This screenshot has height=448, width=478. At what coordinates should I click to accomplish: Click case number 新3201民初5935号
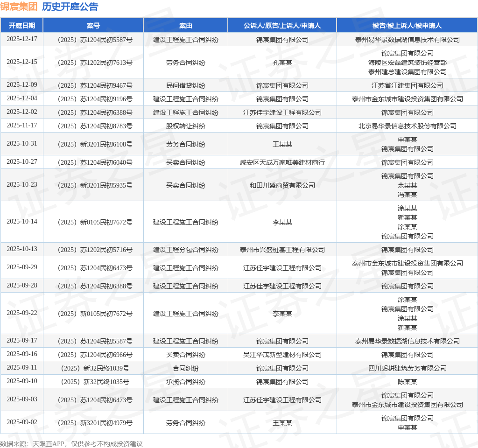pos(95,185)
